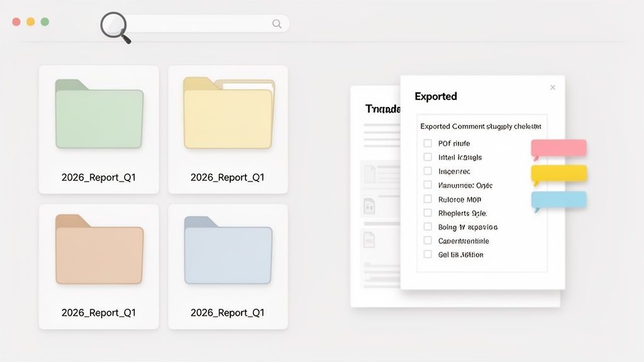
Task: Enable the first checkbox in the Exported checklist
Action: pyautogui.click(x=428, y=143)
